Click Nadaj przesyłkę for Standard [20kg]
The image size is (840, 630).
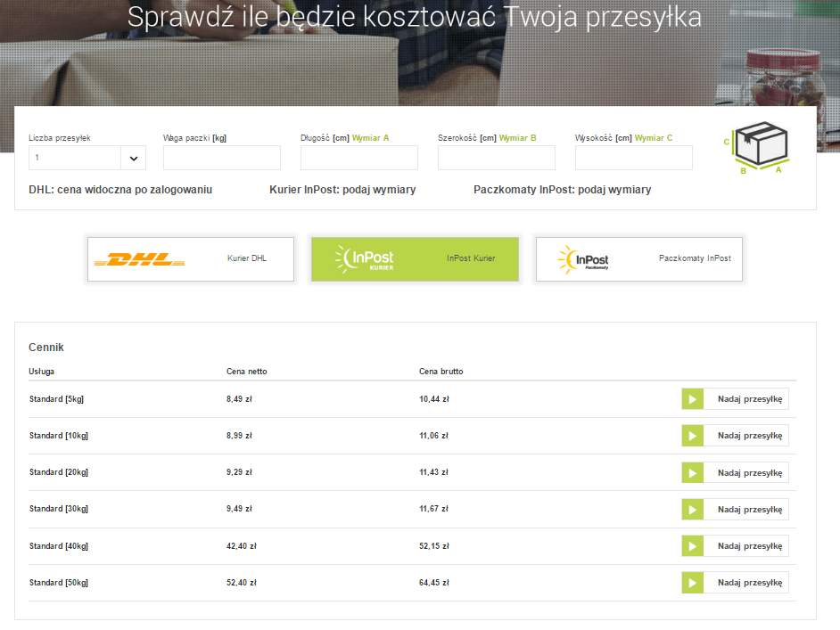pyautogui.click(x=749, y=472)
